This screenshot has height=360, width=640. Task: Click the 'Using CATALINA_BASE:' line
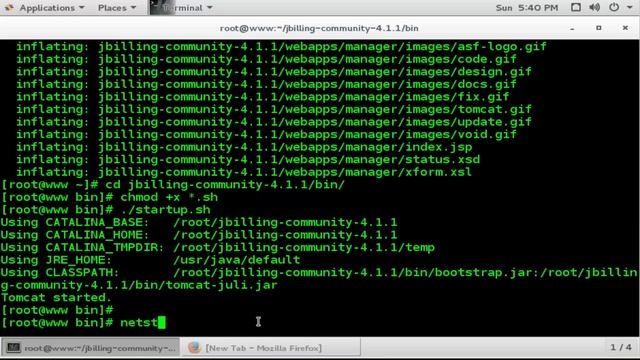coord(199,222)
